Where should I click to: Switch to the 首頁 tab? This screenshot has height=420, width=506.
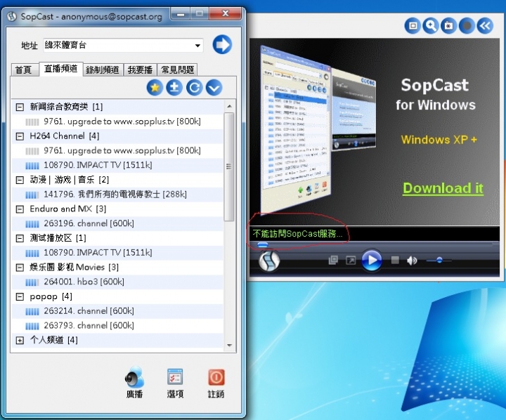(23, 70)
